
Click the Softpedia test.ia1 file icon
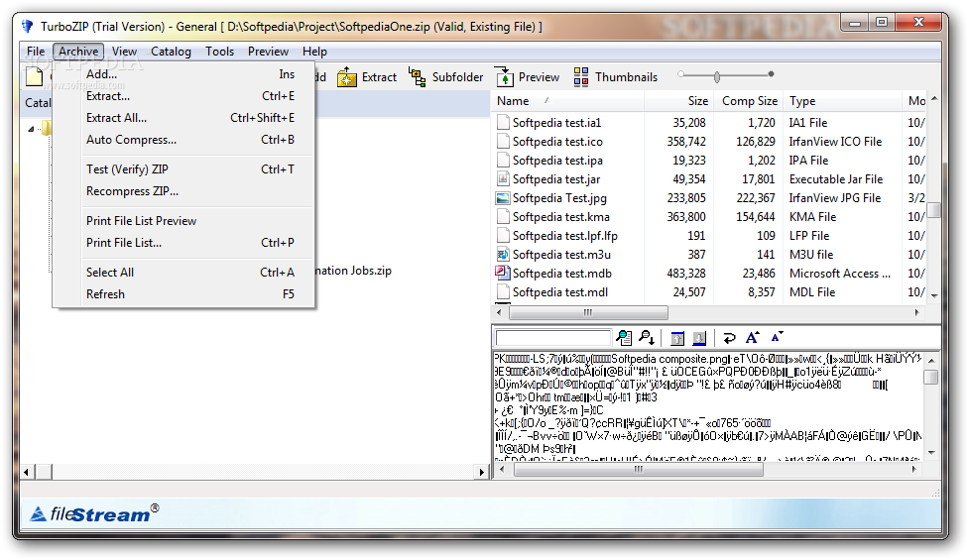503,122
